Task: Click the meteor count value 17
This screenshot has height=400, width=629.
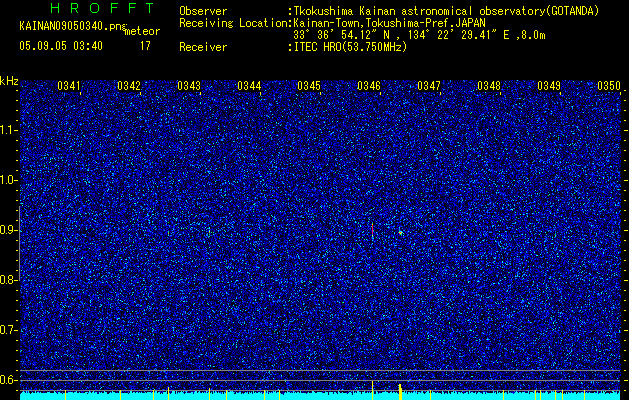Action: [145, 46]
